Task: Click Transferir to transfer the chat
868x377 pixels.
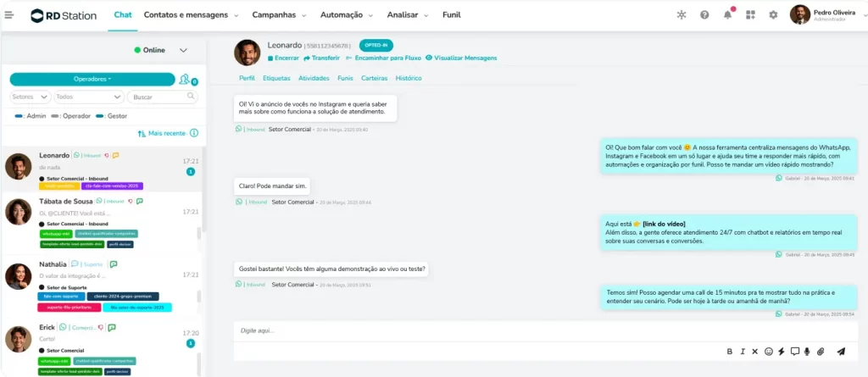Action: 321,58
